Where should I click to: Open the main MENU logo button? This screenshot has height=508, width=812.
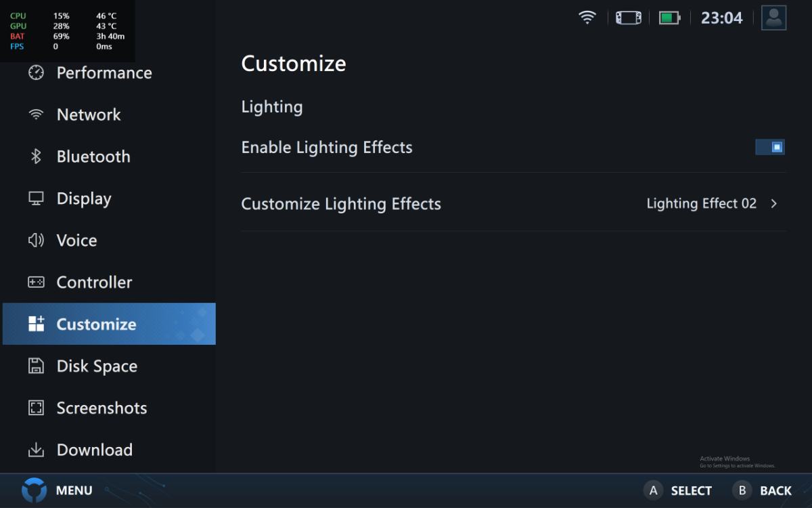35,490
